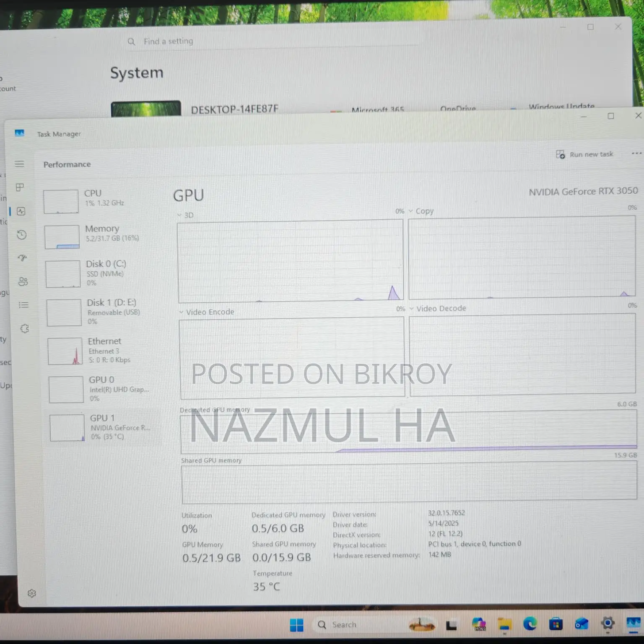644x644 pixels.
Task: Click 0.5/6.0 GB dedicated memory value
Action: point(278,528)
